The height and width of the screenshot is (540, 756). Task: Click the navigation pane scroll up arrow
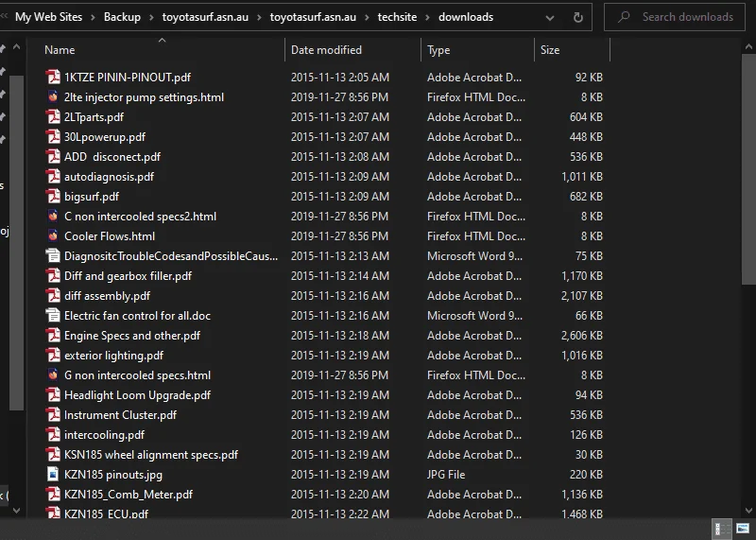16,46
